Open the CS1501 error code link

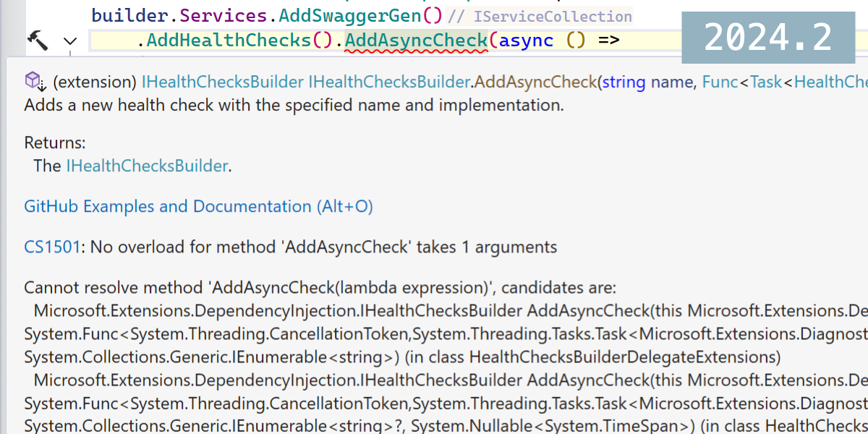coord(51,247)
